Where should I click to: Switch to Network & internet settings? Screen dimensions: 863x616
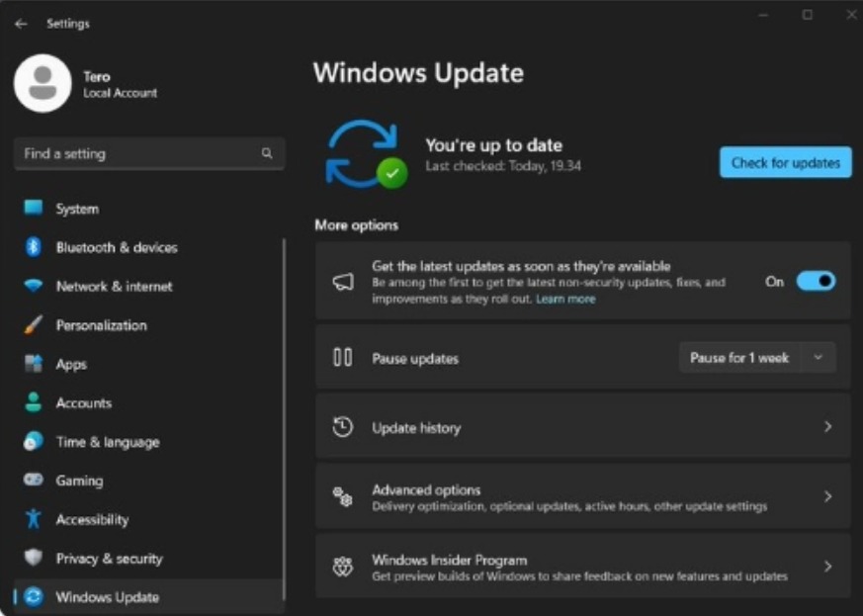[31, 287]
